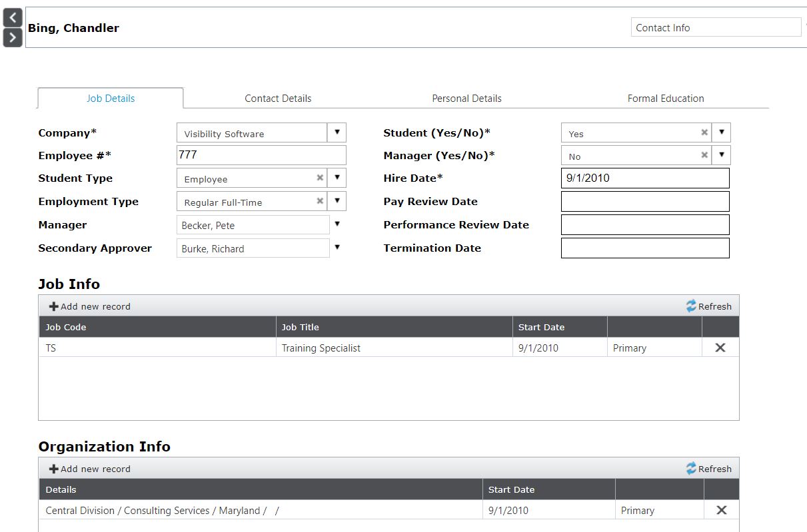Refresh the Organization Info grid
Screen dimensions: 807x532
708,469
